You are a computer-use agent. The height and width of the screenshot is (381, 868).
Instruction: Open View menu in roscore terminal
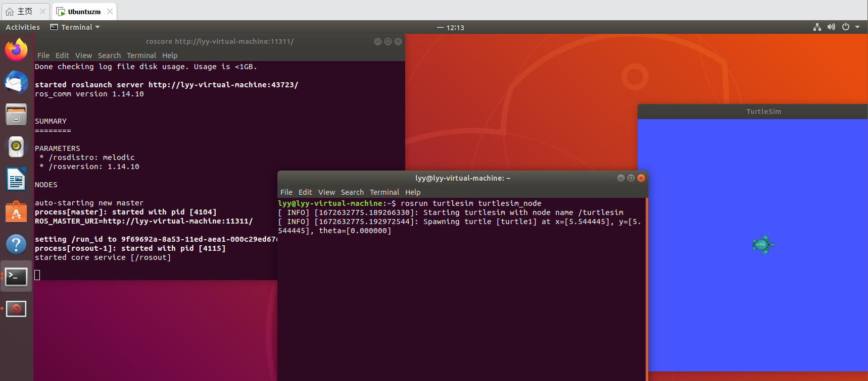[84, 56]
